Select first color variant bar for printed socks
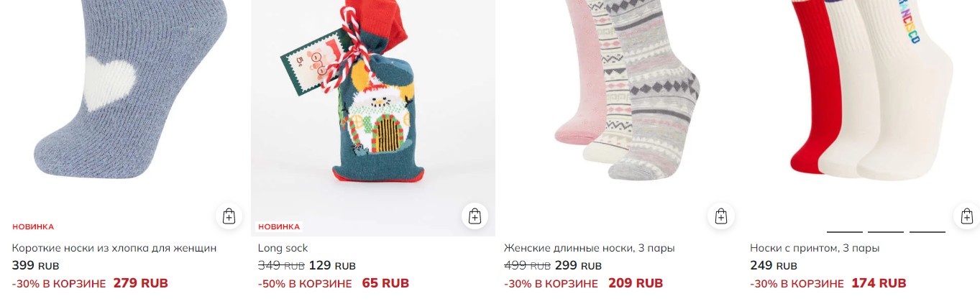The image size is (980, 304). point(845,231)
